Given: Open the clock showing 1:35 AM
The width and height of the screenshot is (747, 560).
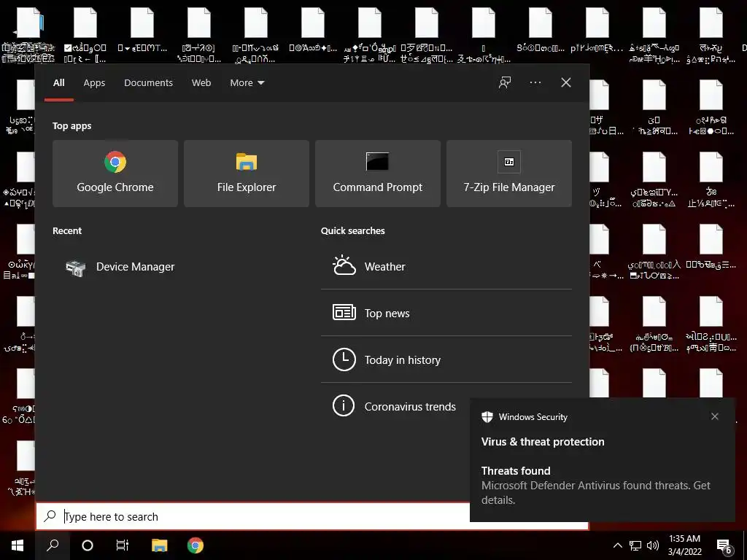Looking at the screenshot, I should pos(684,545).
